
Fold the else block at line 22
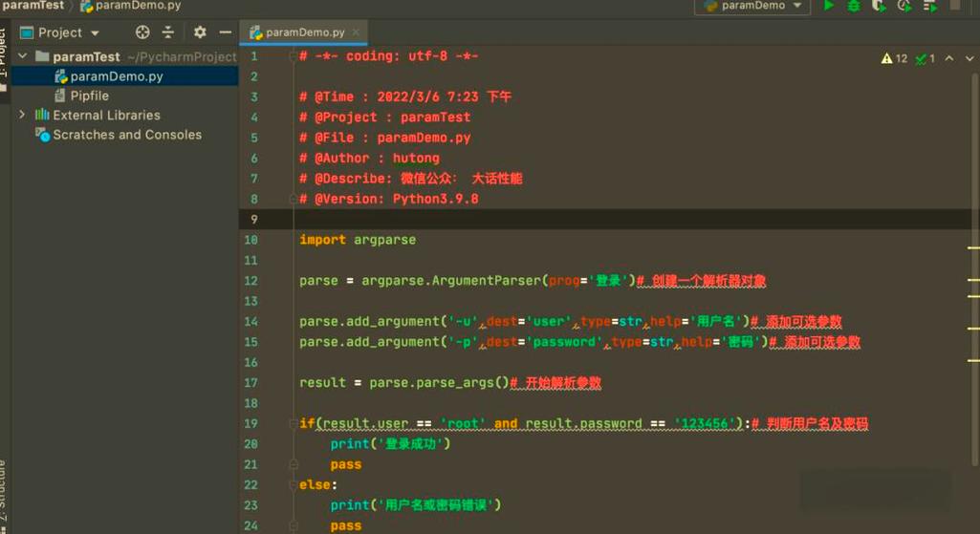click(x=293, y=484)
